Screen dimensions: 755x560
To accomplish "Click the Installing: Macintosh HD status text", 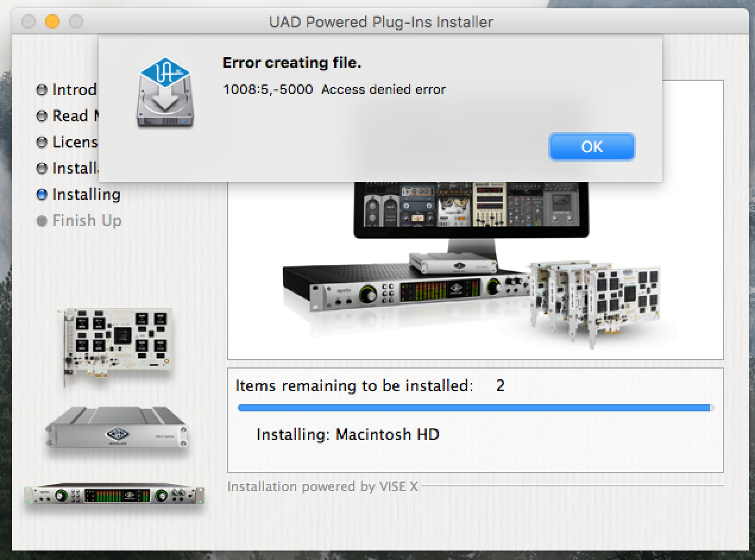I will 348,435.
